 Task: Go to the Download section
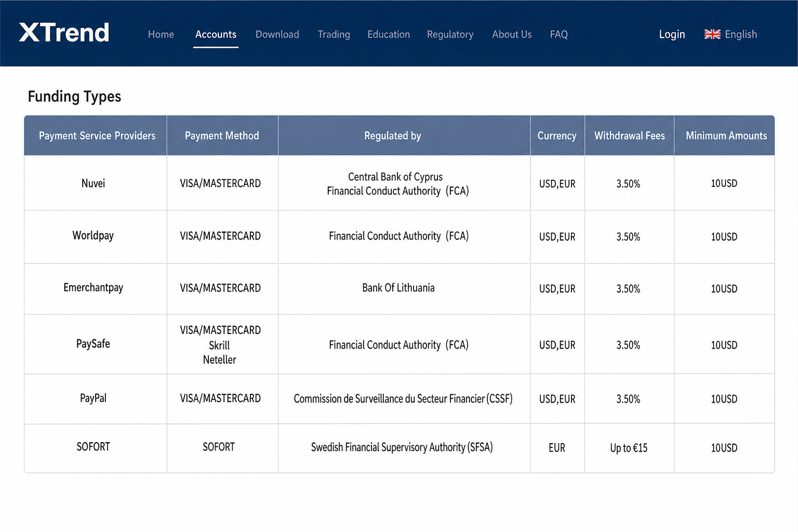tap(277, 34)
